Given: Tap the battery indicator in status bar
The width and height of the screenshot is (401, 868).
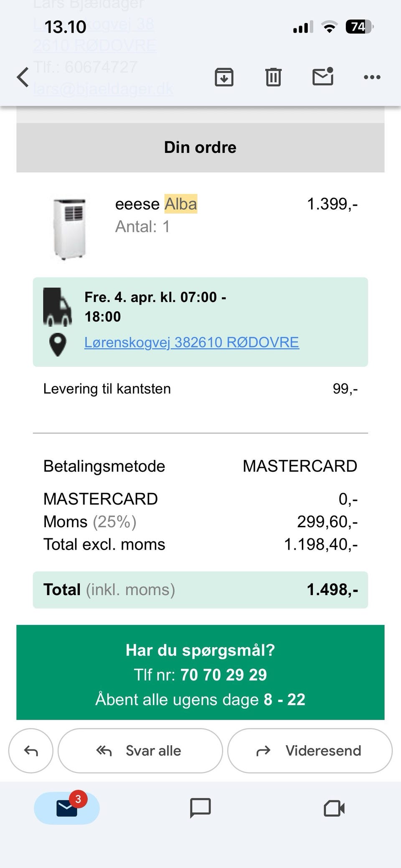Looking at the screenshot, I should pyautogui.click(x=359, y=27).
